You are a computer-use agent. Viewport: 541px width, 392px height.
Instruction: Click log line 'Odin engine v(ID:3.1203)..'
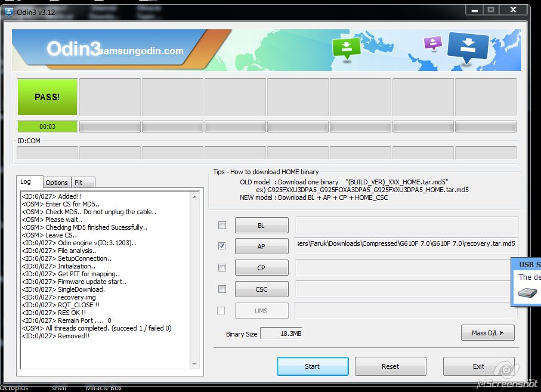coord(97,243)
